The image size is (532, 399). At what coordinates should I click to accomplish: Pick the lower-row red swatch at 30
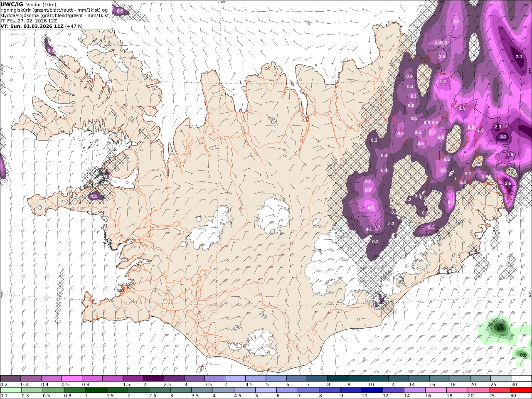521,390
